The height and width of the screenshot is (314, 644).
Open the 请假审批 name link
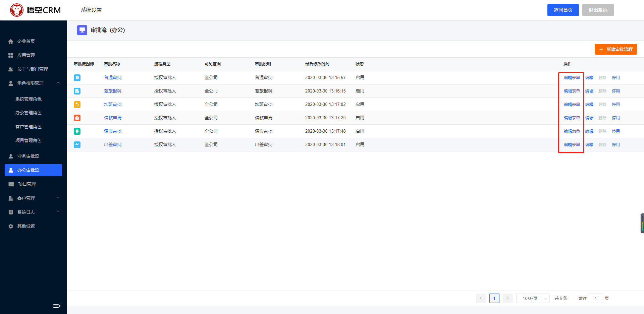coord(113,131)
